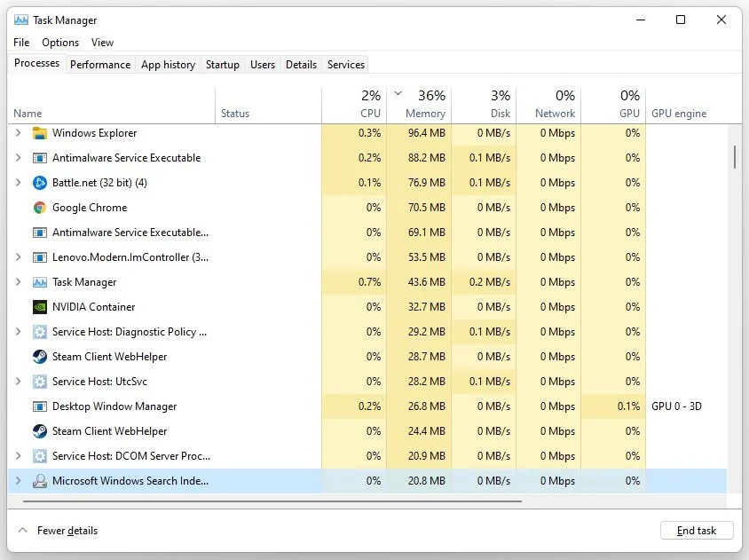Expand Service Host: DCOM Server Process
The width and height of the screenshot is (749, 560).
(18, 455)
